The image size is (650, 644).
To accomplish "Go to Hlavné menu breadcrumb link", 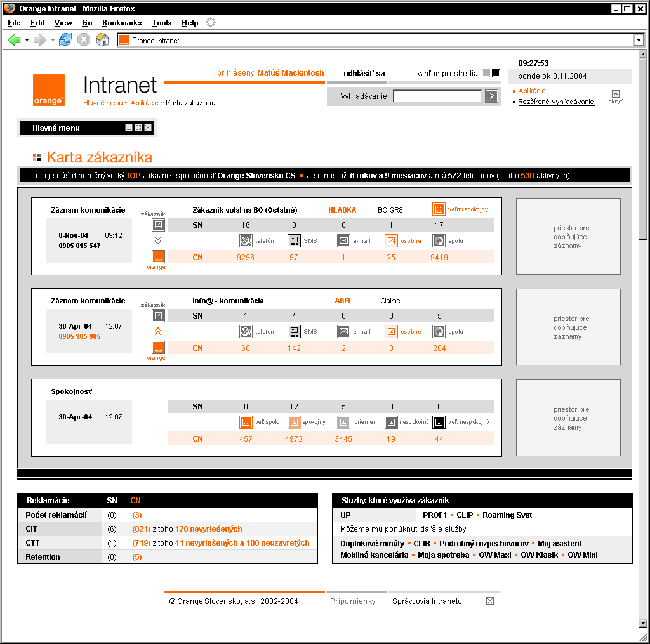I will [x=103, y=103].
